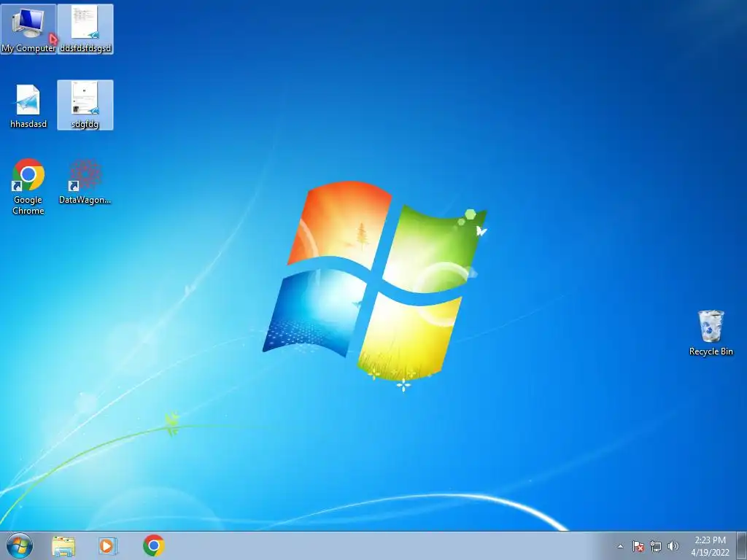Select the sdgfdg document icon
The height and width of the screenshot is (560, 747).
point(85,105)
